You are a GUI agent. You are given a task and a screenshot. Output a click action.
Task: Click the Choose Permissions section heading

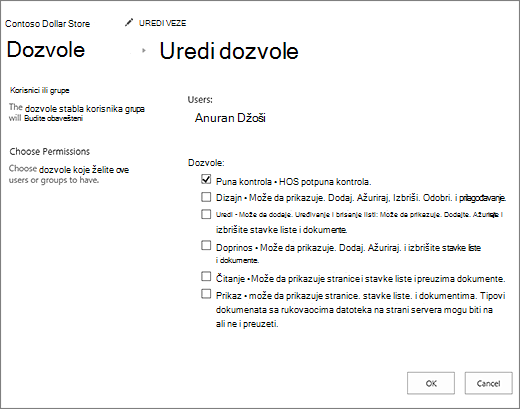click(x=50, y=152)
